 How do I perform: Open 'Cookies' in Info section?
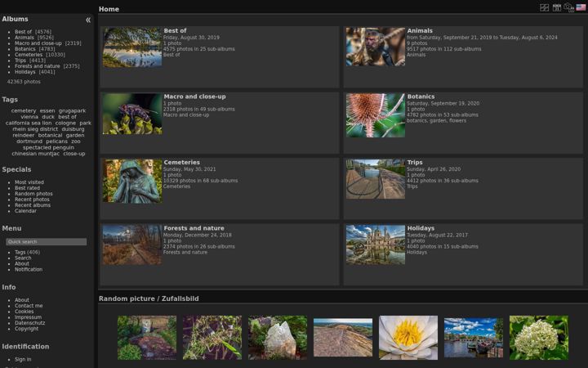point(24,312)
